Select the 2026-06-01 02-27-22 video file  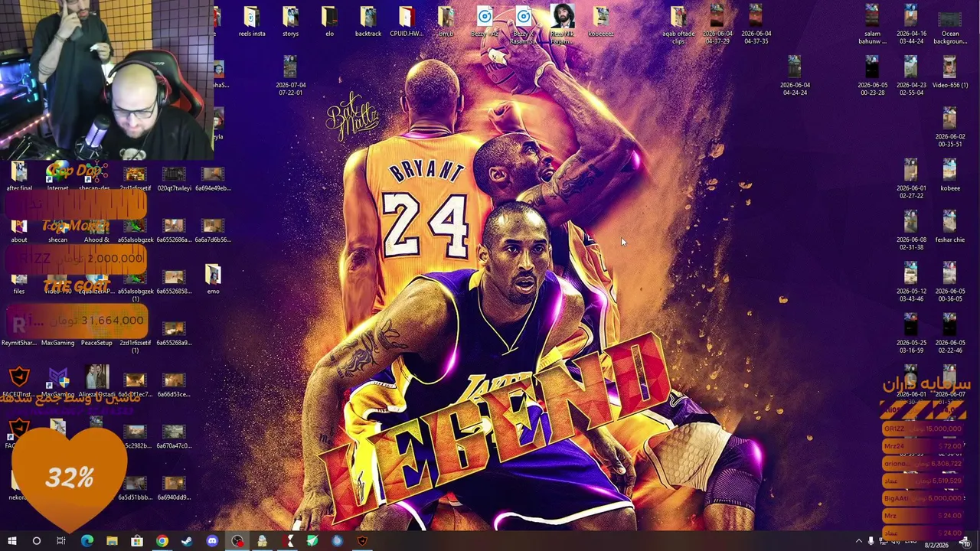point(911,180)
